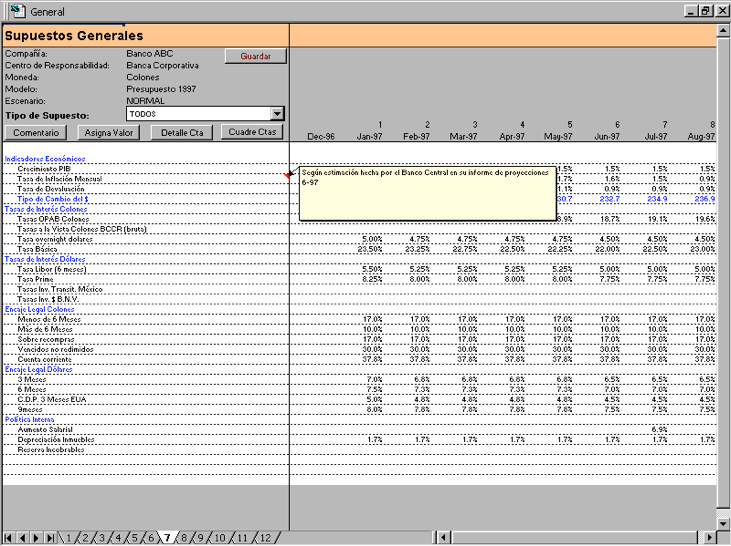This screenshot has height=546, width=731.
Task: Switch to sheet tab 12
Action: point(265,538)
